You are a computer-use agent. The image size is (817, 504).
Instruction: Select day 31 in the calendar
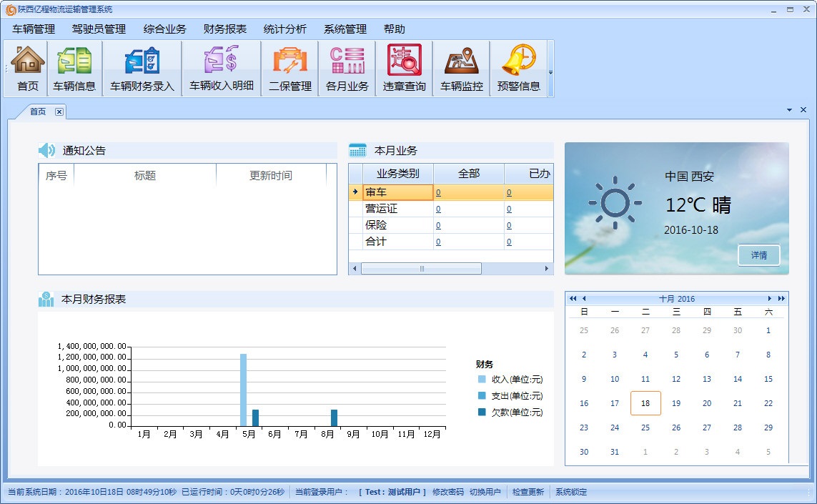pos(615,452)
